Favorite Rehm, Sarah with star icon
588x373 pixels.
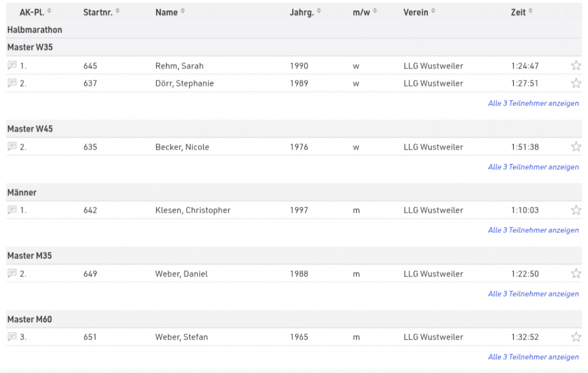[576, 66]
